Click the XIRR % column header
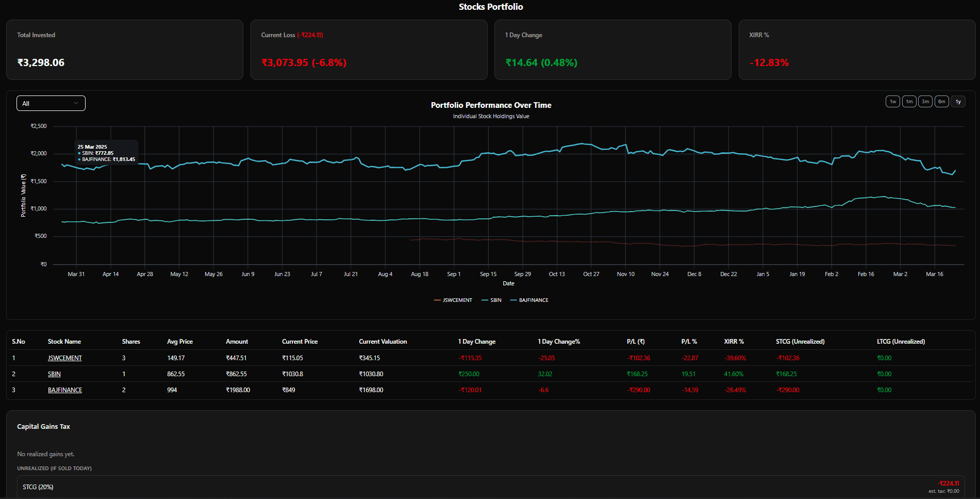980x499 pixels. 734,342
